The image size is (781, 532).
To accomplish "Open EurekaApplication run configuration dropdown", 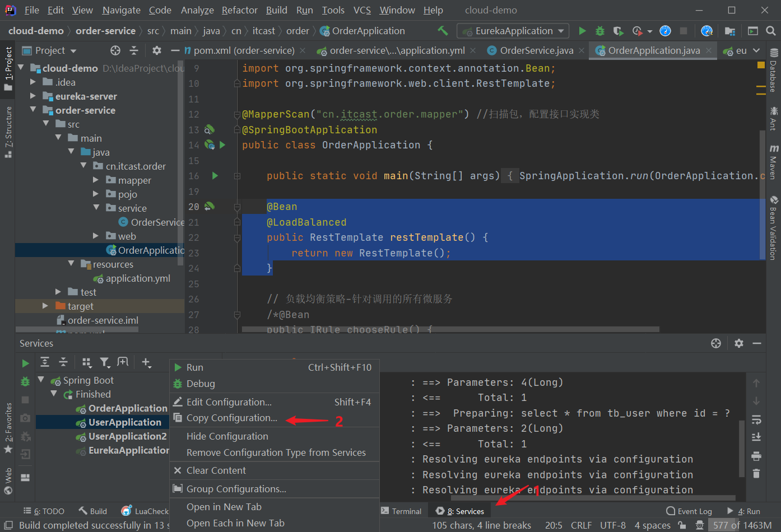I will tap(513, 31).
